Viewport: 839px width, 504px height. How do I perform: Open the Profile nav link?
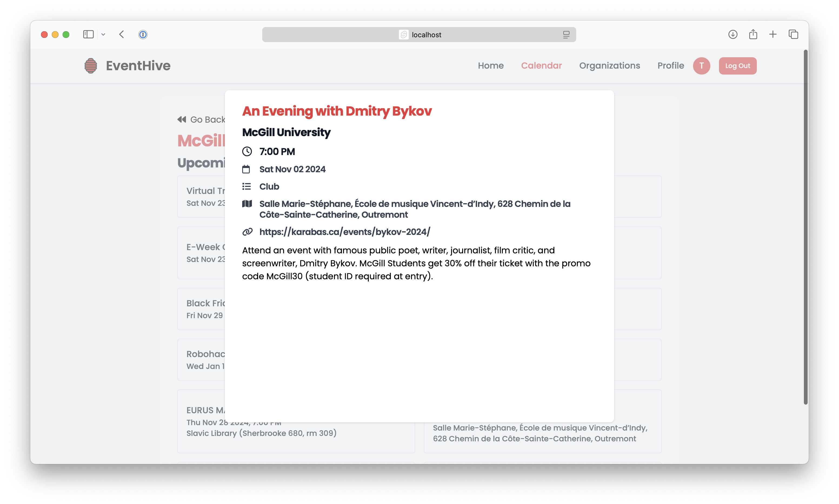(x=670, y=66)
